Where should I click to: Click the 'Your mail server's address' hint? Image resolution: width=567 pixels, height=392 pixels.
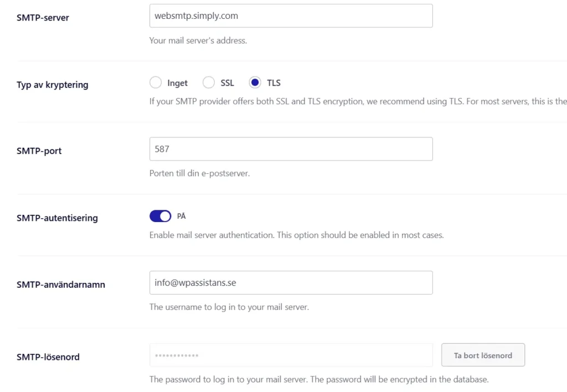[x=198, y=40]
